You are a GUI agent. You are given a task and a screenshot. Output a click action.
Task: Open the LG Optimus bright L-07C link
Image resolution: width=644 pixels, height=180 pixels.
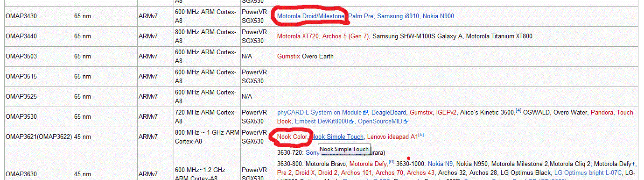pos(588,173)
